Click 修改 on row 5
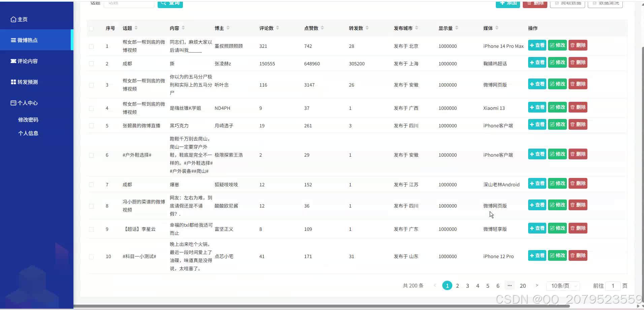The image size is (644, 310). pyautogui.click(x=557, y=124)
